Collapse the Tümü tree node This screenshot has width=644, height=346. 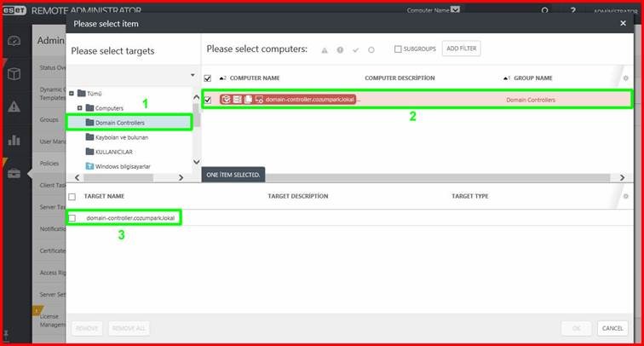click(x=72, y=93)
